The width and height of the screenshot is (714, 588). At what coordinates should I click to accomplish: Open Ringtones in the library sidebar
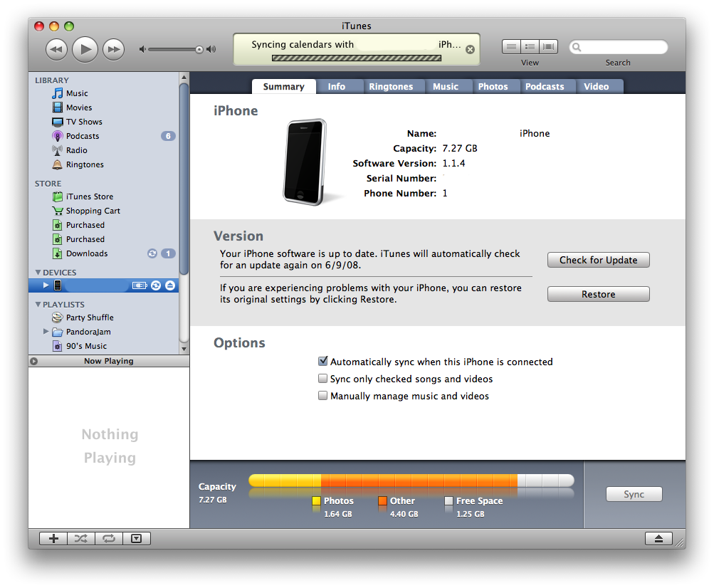click(85, 164)
